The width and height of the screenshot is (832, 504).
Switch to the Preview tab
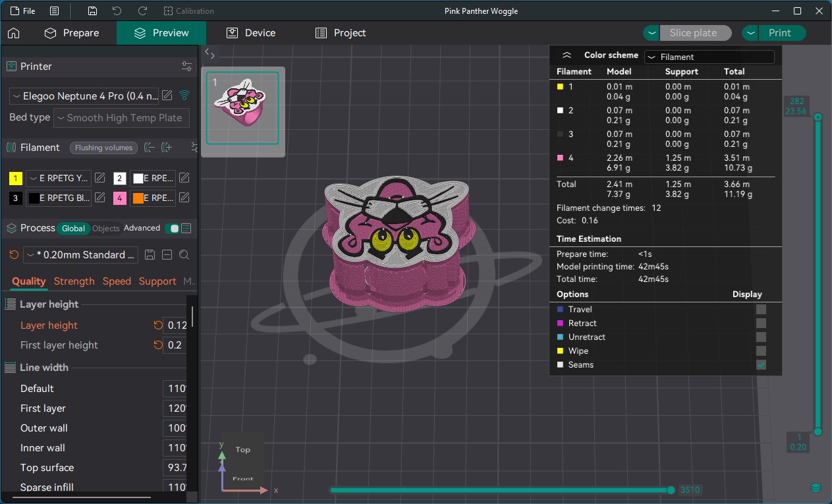(161, 33)
